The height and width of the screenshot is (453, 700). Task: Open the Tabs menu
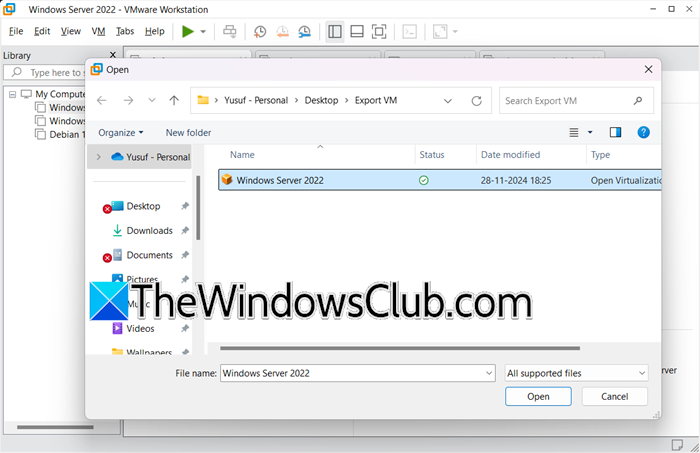[x=125, y=31]
